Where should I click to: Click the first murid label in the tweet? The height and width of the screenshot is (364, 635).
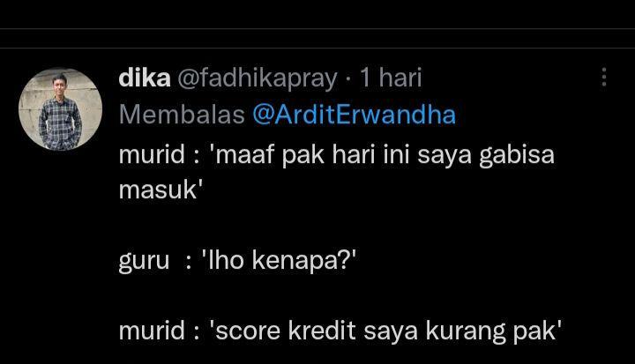pos(152,154)
